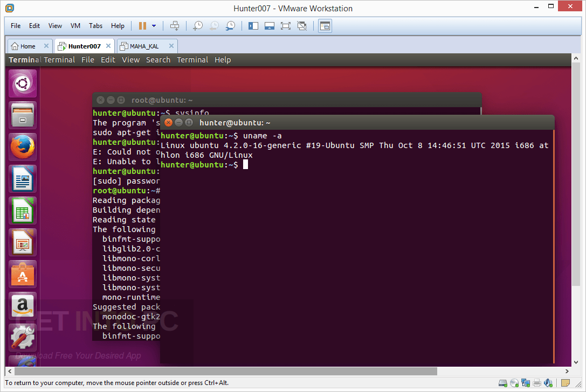Click the message log status icon

coord(566,383)
